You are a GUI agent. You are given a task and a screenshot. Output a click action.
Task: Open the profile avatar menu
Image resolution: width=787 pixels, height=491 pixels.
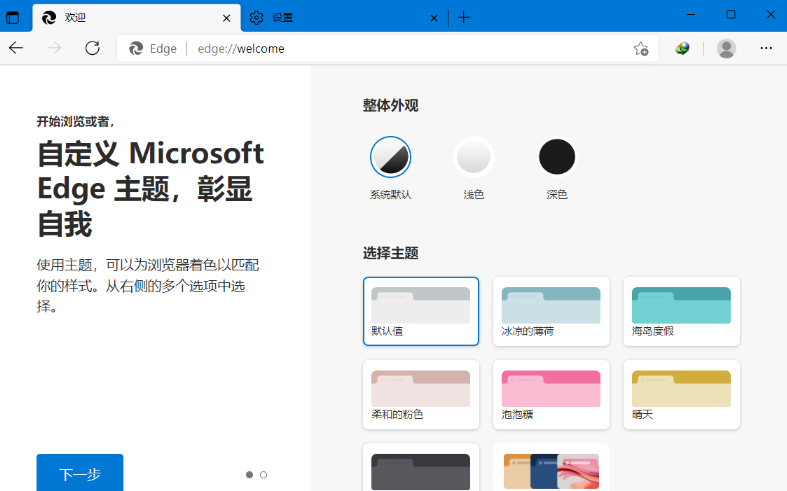click(x=726, y=48)
